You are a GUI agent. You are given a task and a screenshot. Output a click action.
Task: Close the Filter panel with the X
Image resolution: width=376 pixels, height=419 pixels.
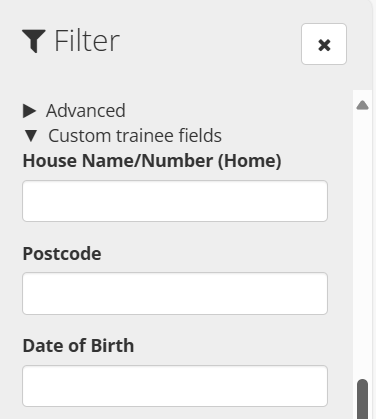pyautogui.click(x=324, y=44)
